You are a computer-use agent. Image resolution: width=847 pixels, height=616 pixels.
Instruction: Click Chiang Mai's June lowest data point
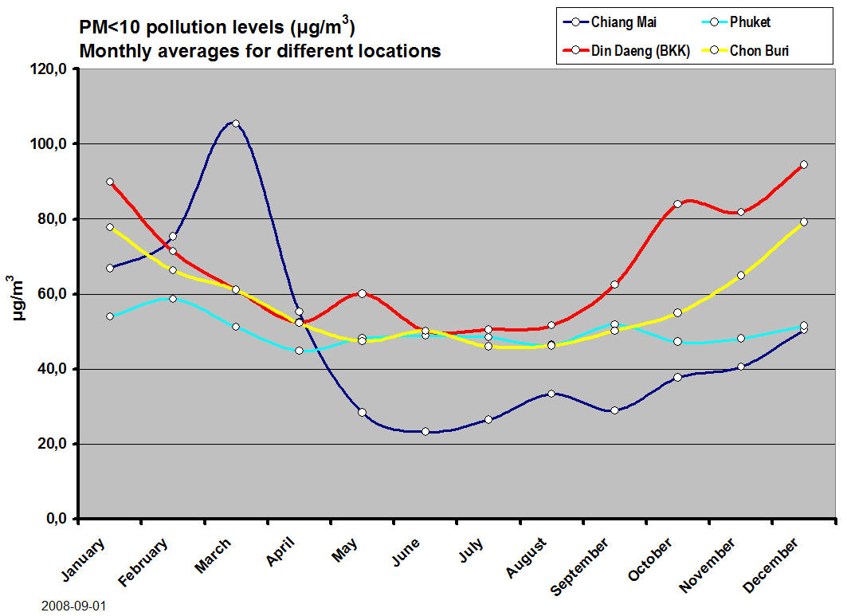tap(425, 431)
